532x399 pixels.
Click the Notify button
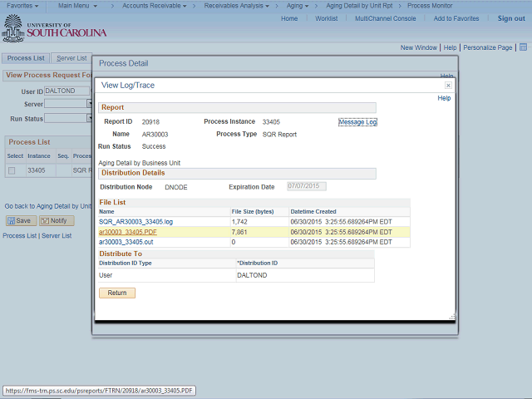click(57, 220)
